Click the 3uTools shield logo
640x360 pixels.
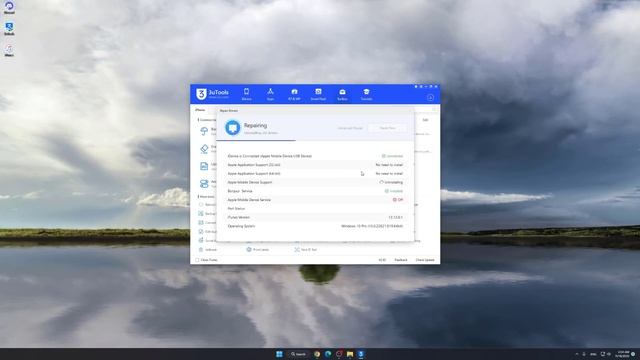pos(201,94)
